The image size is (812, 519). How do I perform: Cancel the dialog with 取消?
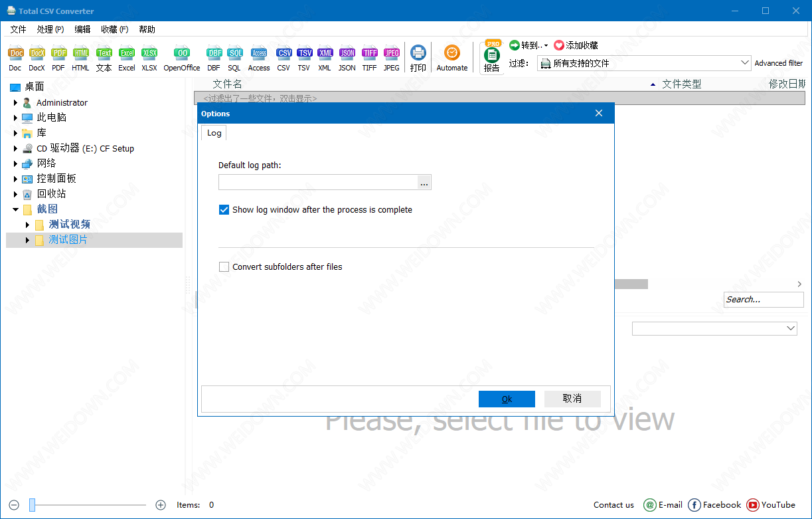pos(572,399)
